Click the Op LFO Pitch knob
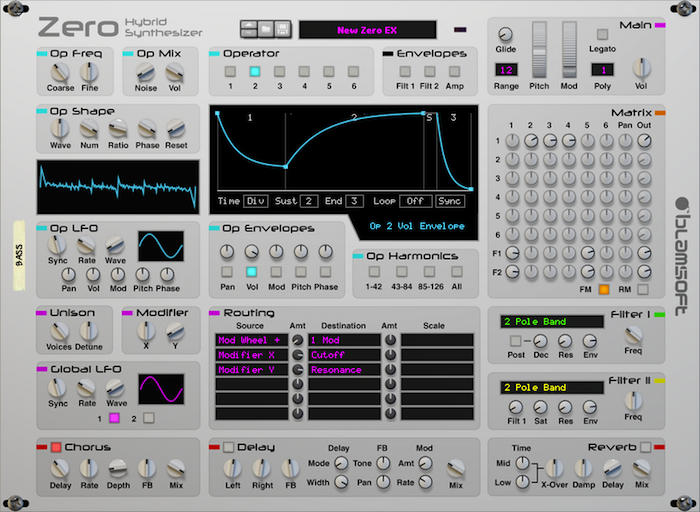This screenshot has width=700, height=512. click(x=142, y=275)
